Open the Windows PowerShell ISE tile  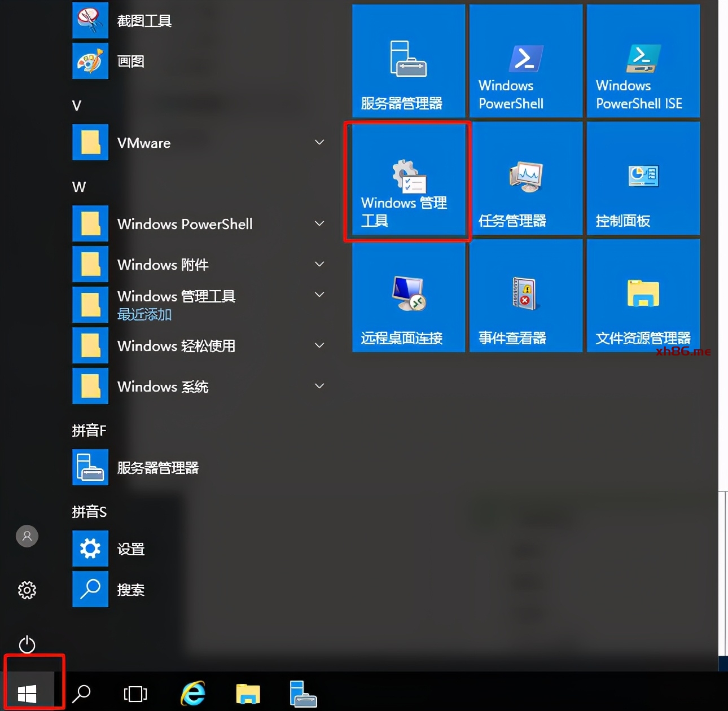tap(643, 61)
